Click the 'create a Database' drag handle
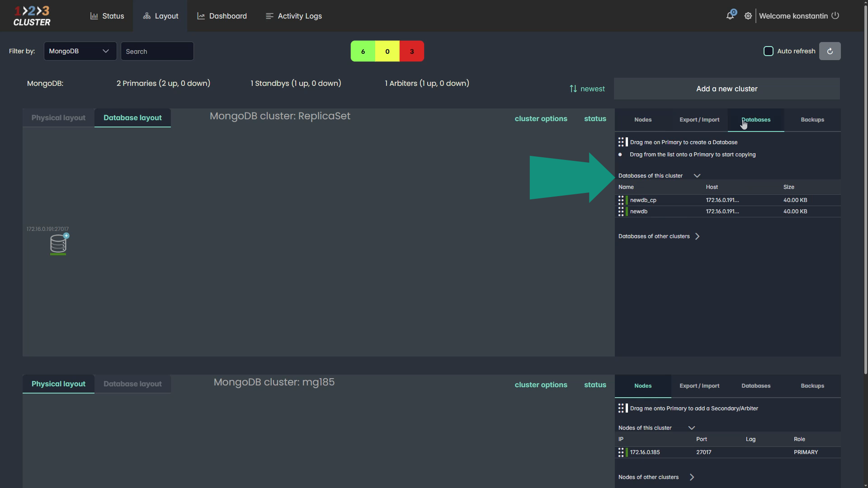This screenshot has width=868, height=488. [x=621, y=142]
